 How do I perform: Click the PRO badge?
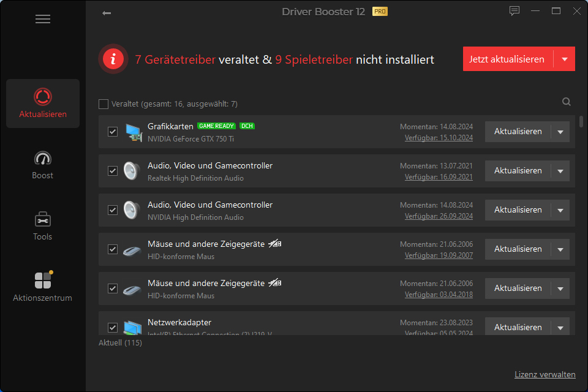(380, 12)
